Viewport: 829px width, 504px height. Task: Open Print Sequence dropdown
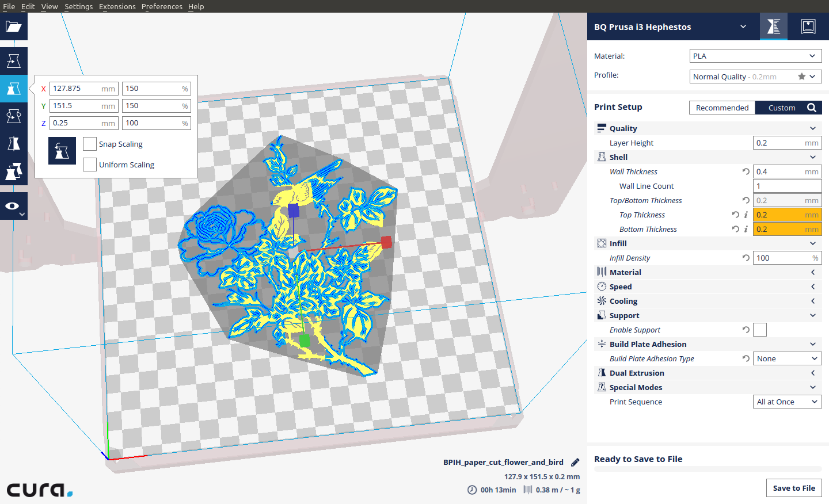pyautogui.click(x=787, y=402)
